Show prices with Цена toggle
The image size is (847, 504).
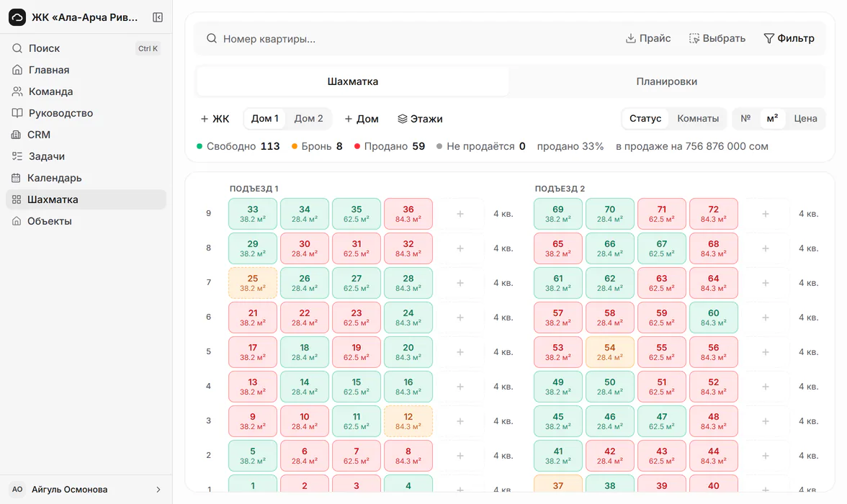tap(805, 118)
